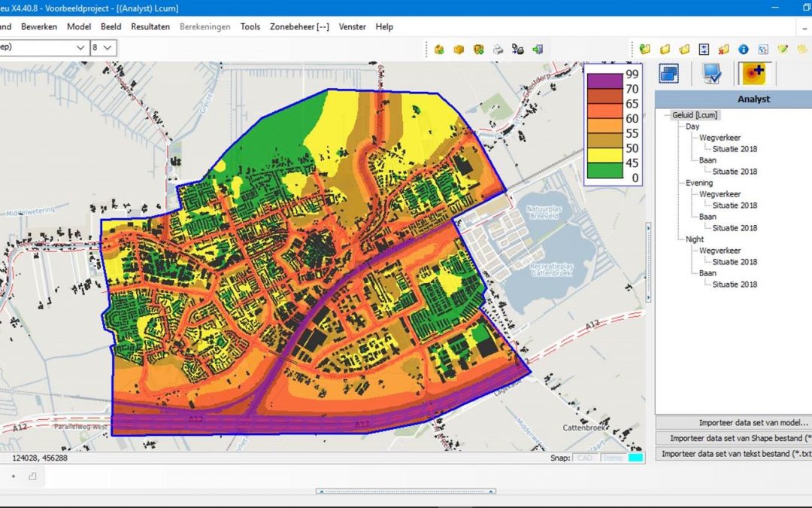Select Wegverkeer under Day
Viewport: 812px width, 508px height.
(x=720, y=138)
